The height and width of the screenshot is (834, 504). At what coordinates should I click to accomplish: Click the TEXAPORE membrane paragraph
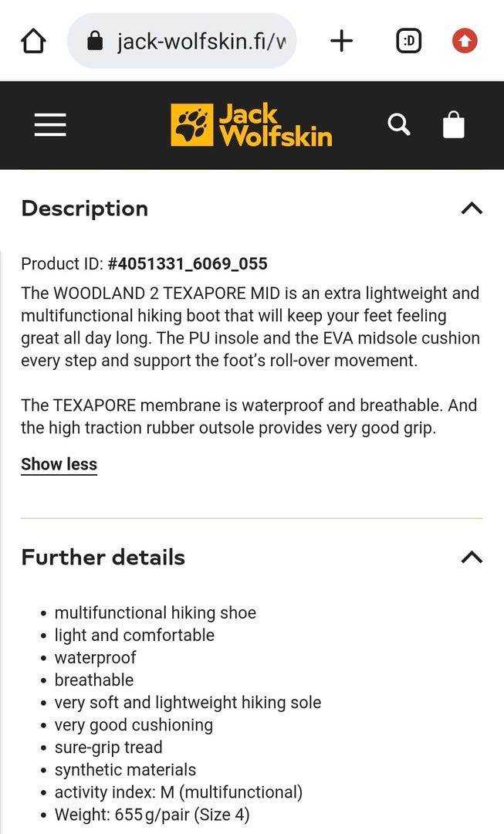249,416
